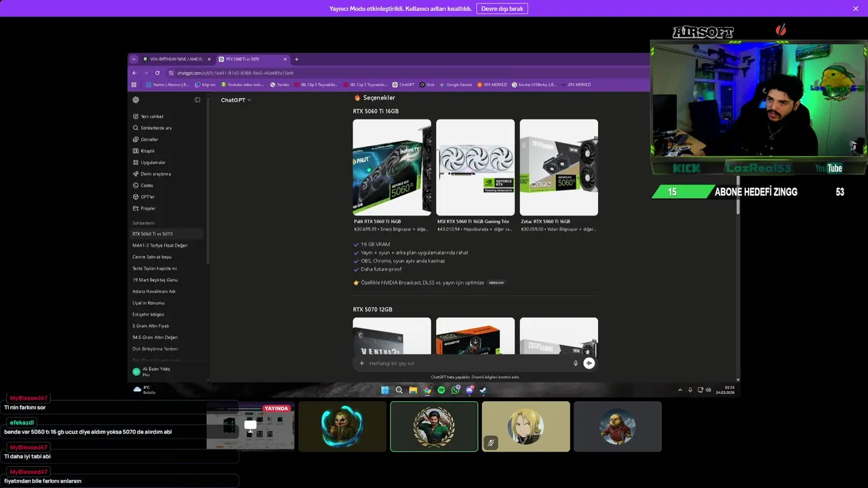This screenshot has width=868, height=488.
Task: Open the Zotac RTX 5060 Ti 16GB title link
Action: 545,222
